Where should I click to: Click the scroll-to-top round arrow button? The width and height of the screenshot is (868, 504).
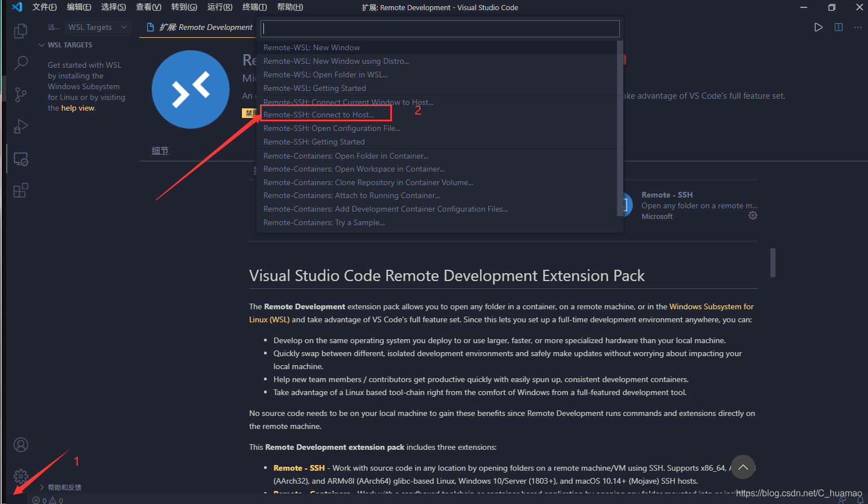[743, 467]
